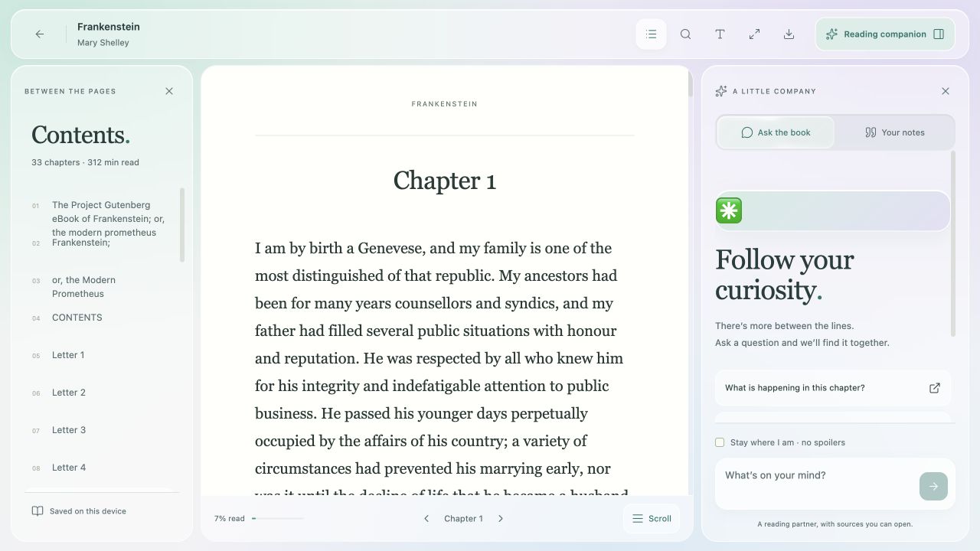Enable the Stay where I am checkbox
Viewport: 980px width, 551px height.
(x=720, y=442)
